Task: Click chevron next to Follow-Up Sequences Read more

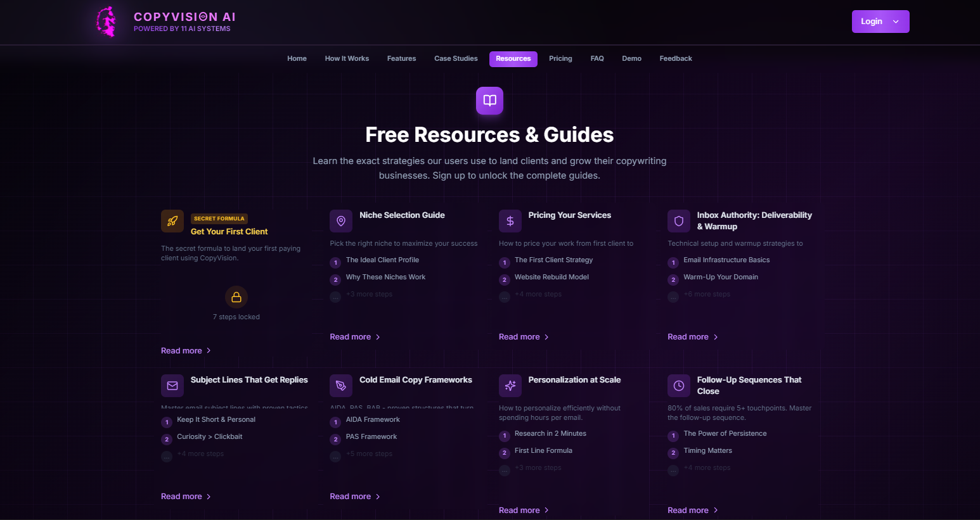Action: [716, 510]
